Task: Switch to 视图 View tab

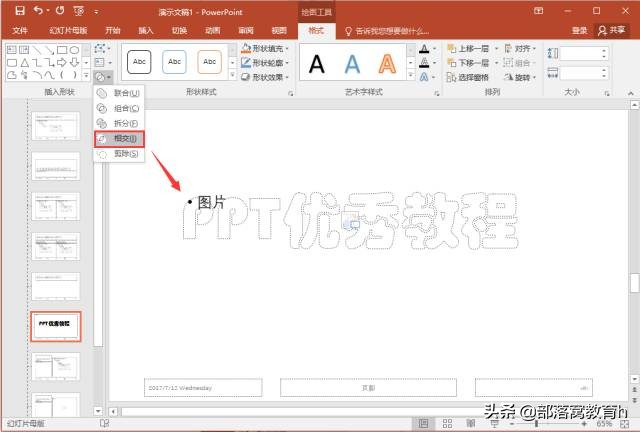Action: click(x=279, y=31)
